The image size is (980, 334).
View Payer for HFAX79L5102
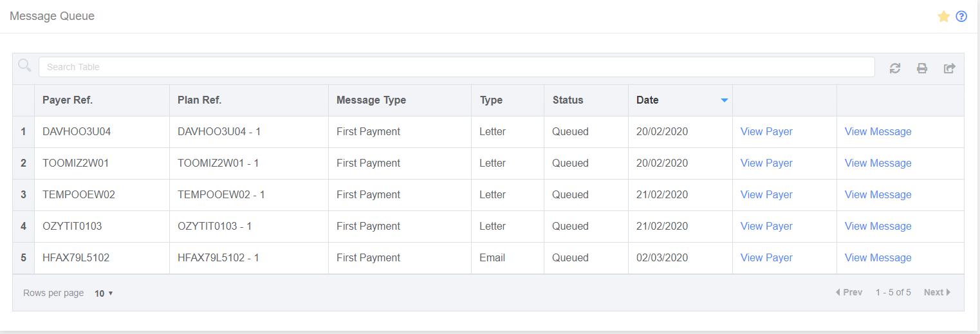[x=766, y=257]
